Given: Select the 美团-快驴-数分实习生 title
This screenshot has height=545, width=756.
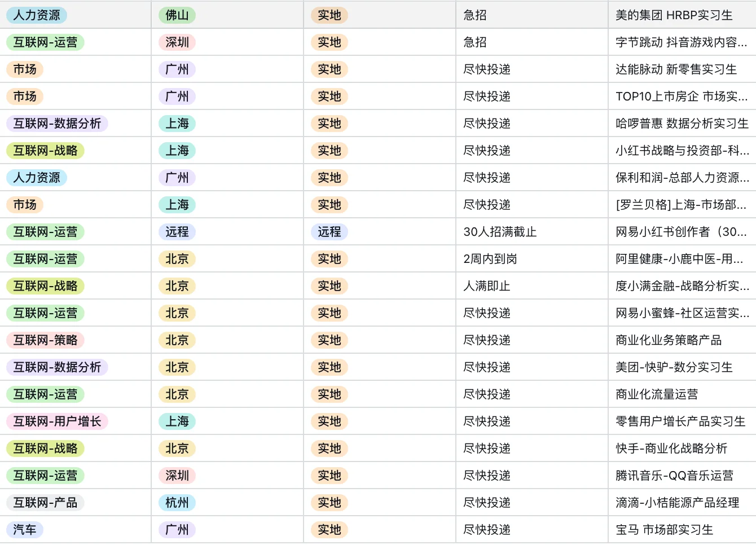Looking at the screenshot, I should point(674,367).
